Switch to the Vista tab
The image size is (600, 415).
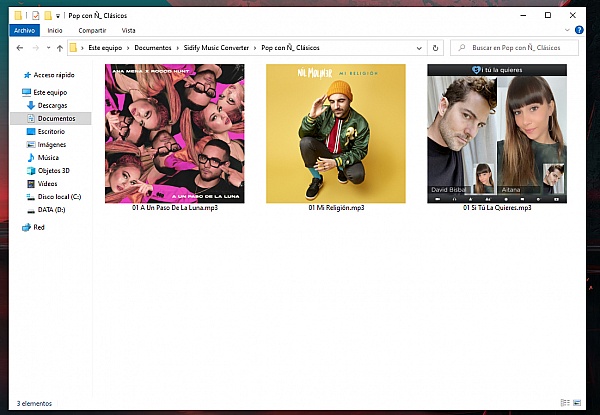tap(129, 31)
